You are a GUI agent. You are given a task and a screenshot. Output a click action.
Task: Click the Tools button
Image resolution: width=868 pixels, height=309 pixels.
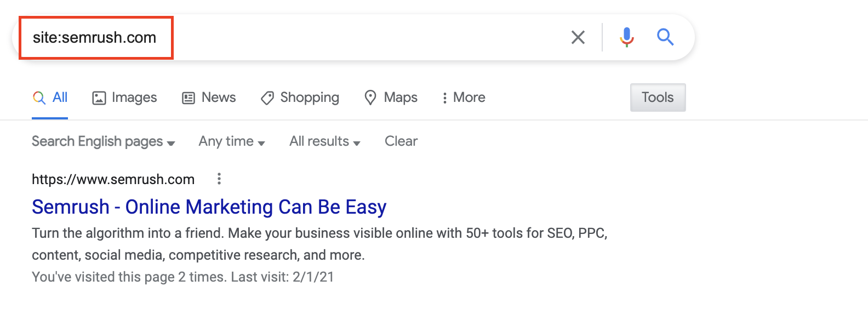click(x=658, y=98)
